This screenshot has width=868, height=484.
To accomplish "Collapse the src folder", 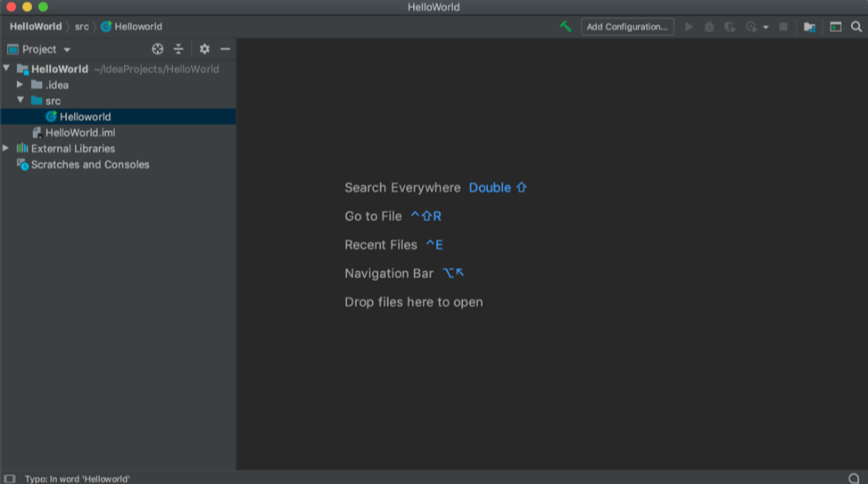I will [x=21, y=101].
